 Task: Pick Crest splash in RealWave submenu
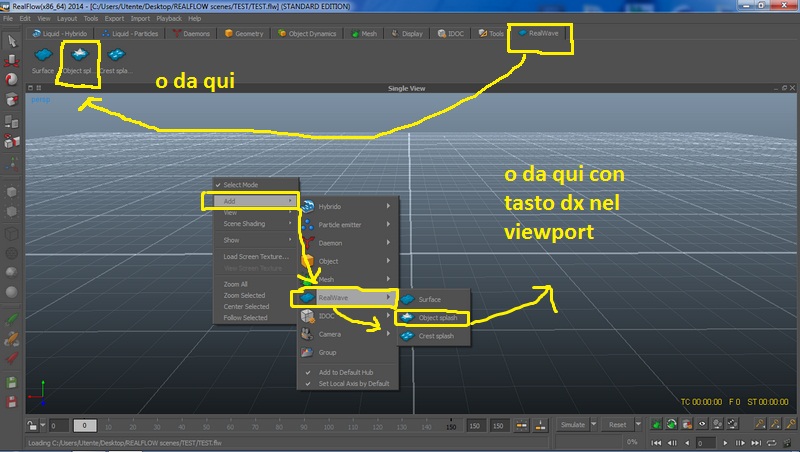[434, 336]
